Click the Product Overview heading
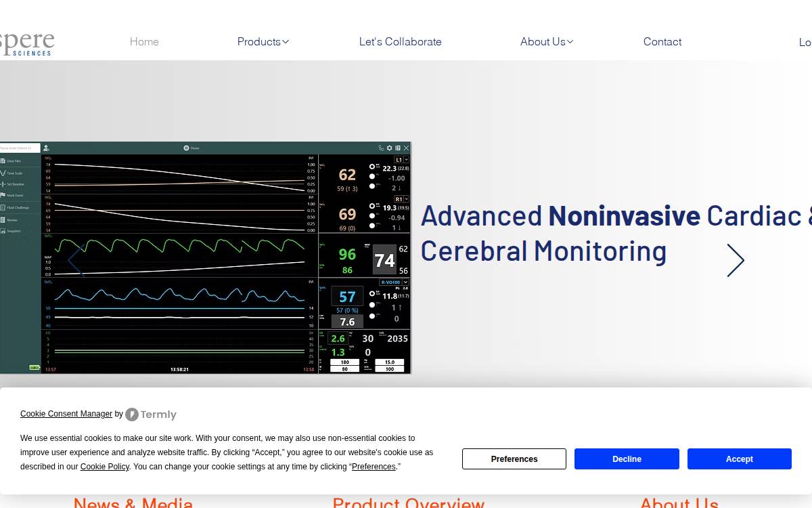Image resolution: width=812 pixels, height=508 pixels. [x=409, y=503]
